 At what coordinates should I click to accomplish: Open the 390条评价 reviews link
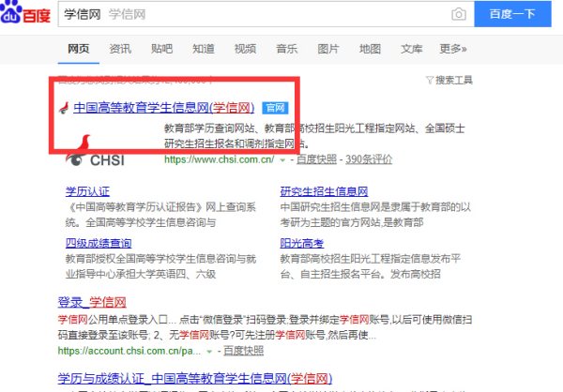click(369, 159)
